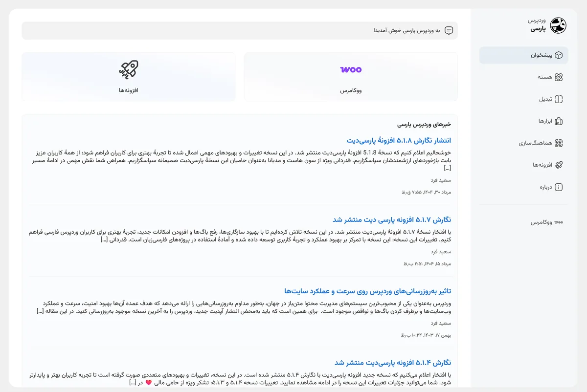Open the ووکامرس card label

[x=351, y=90]
